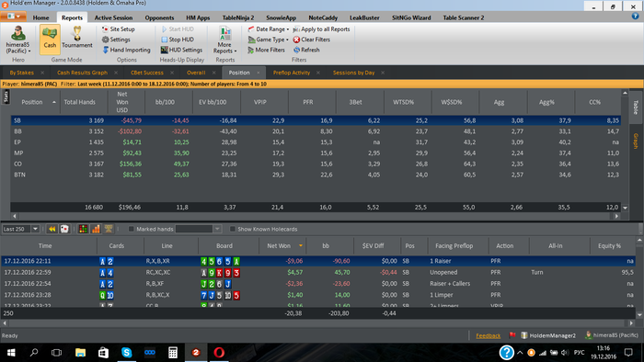Open Opera browser from the taskbar

point(219,352)
